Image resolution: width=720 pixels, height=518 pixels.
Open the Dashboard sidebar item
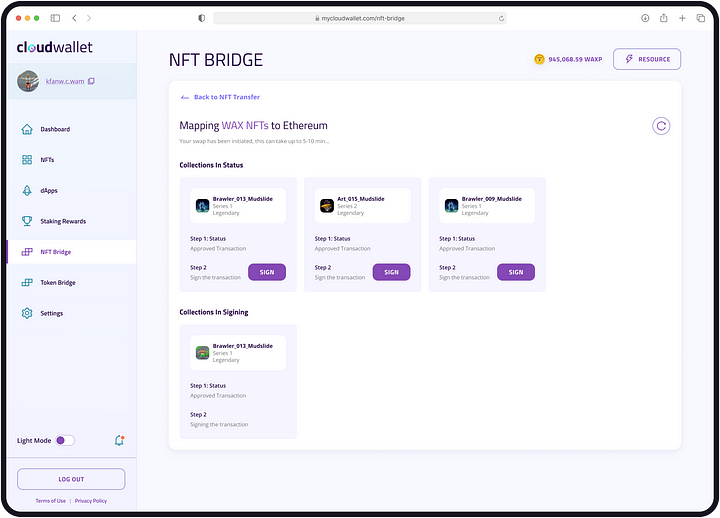pyautogui.click(x=72, y=129)
